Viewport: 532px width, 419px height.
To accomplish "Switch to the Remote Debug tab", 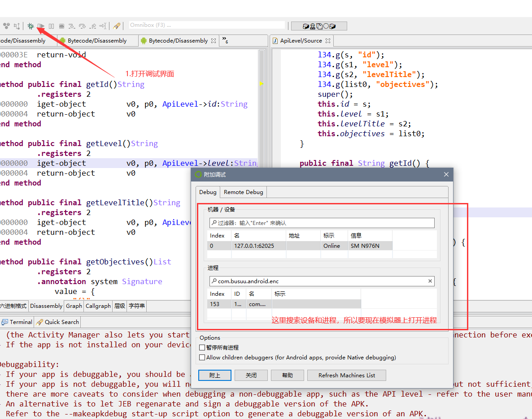I will 243,192.
